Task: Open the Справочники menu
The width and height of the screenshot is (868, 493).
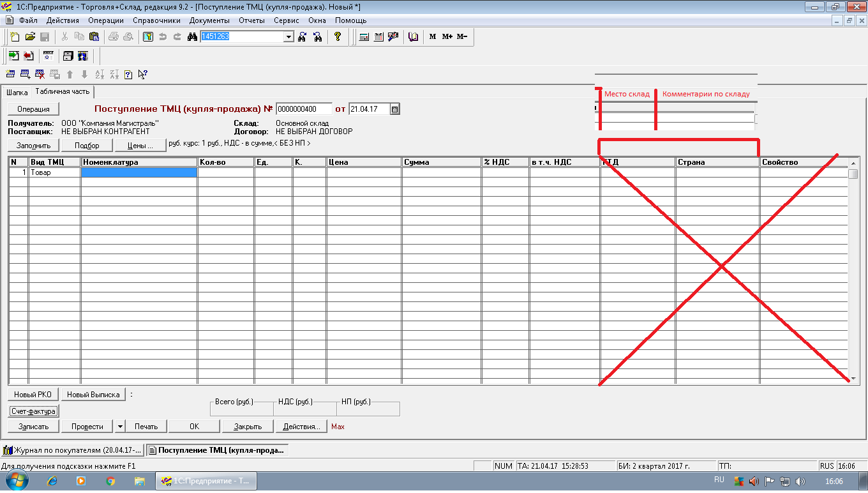Action: pyautogui.click(x=156, y=20)
